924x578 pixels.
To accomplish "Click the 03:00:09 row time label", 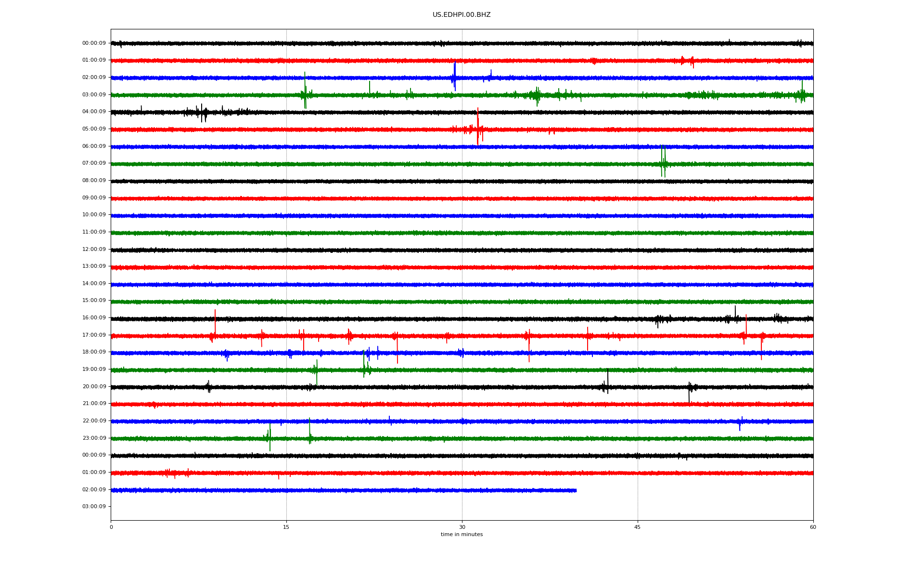I will [94, 95].
